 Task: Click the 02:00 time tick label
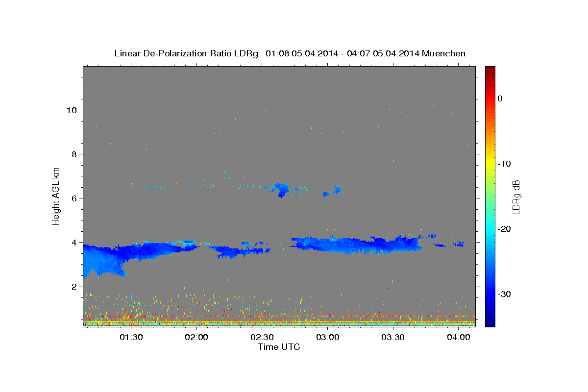pos(197,338)
